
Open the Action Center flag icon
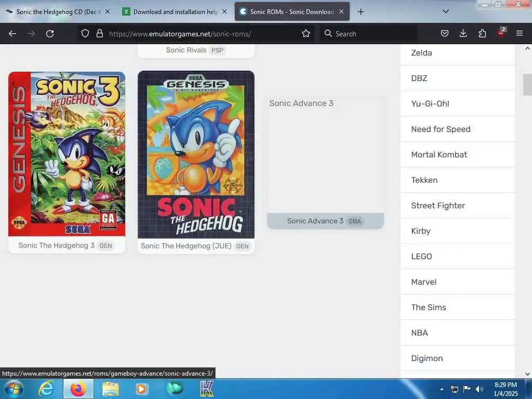(x=467, y=389)
